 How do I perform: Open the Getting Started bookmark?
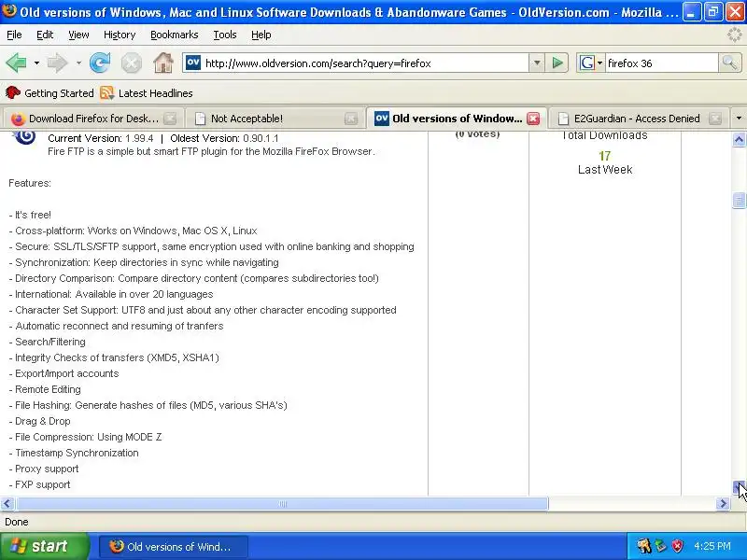tap(49, 92)
